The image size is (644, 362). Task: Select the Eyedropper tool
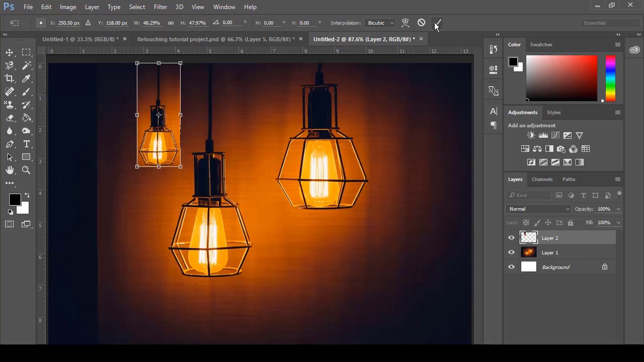click(26, 78)
